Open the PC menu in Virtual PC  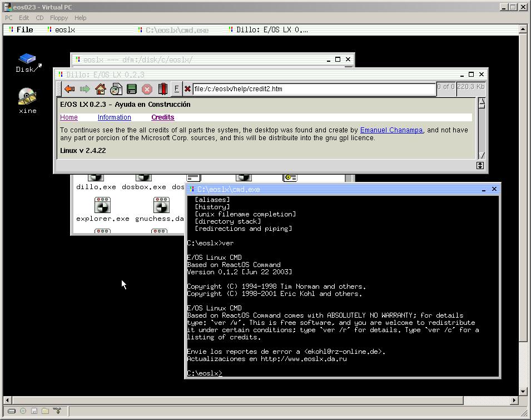(9, 18)
